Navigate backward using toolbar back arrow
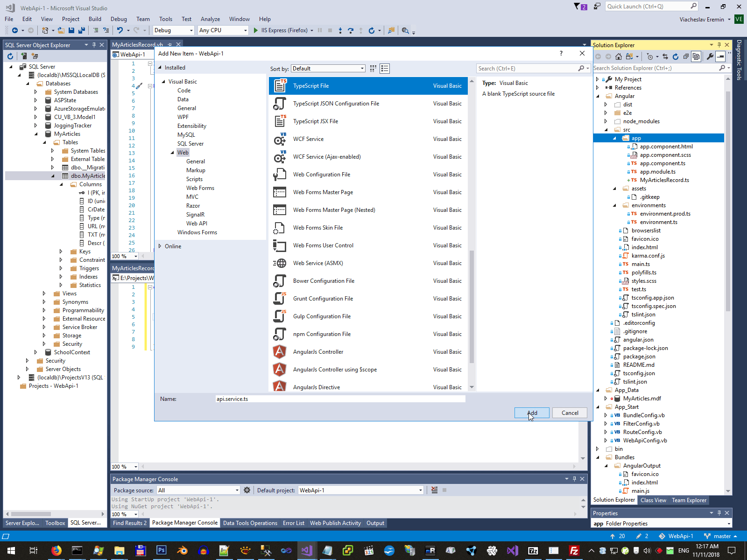The width and height of the screenshot is (747, 560). click(15, 30)
